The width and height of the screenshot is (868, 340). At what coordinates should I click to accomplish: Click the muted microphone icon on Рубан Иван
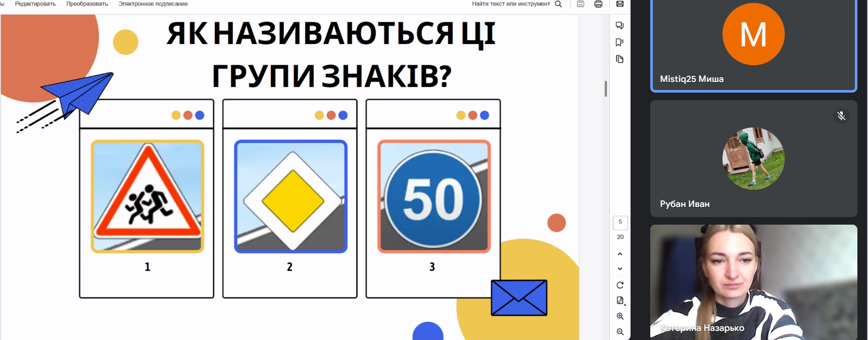(x=841, y=116)
